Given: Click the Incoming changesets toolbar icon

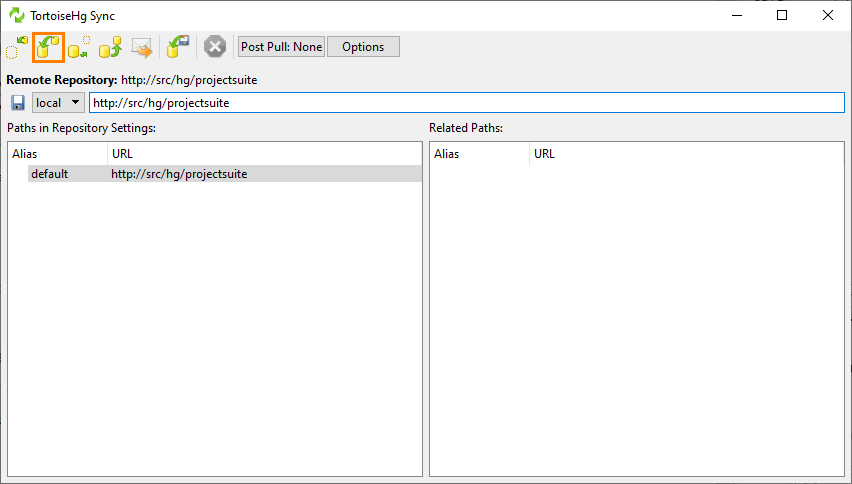Looking at the screenshot, I should 17,47.
